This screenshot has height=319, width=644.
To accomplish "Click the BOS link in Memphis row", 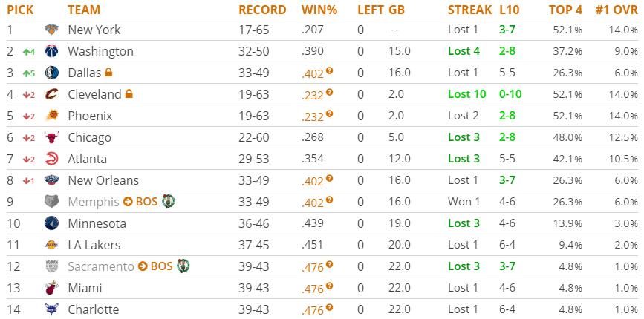I will click(x=146, y=202).
